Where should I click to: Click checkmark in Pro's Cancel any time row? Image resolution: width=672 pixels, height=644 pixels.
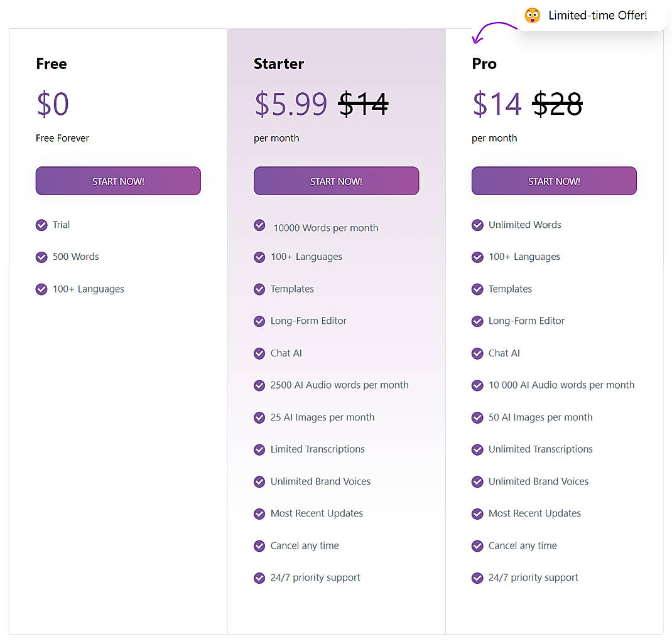pyautogui.click(x=477, y=545)
